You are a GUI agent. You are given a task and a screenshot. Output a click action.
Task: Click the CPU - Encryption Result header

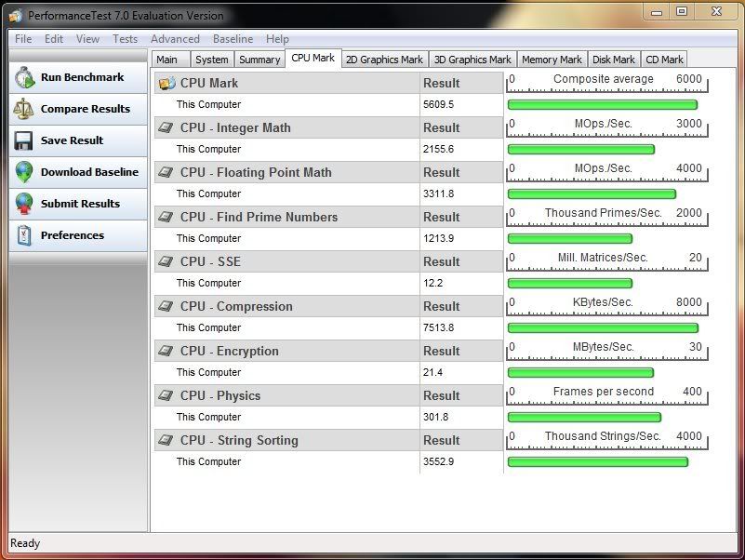[442, 351]
